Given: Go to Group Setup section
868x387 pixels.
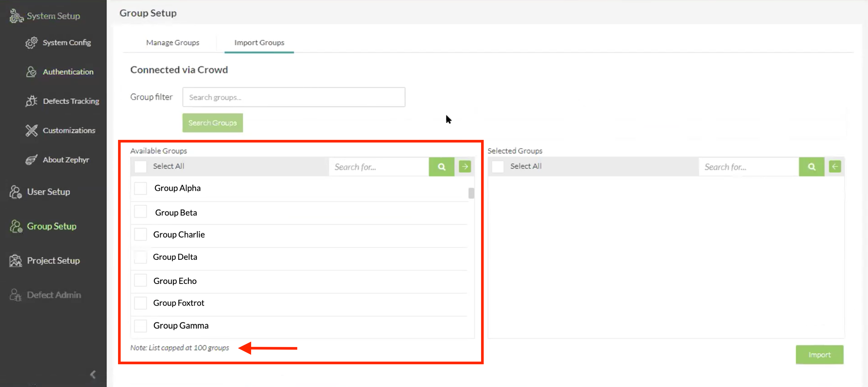Looking at the screenshot, I should 52,226.
